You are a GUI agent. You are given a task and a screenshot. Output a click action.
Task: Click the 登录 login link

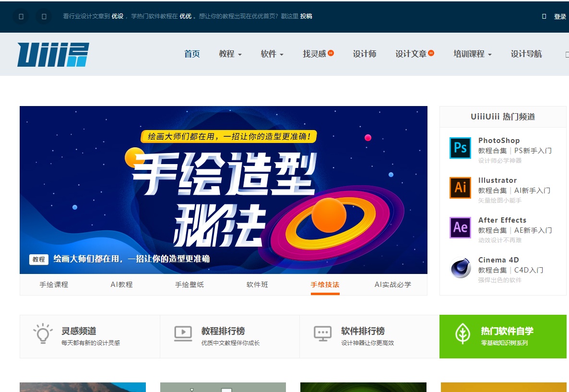pyautogui.click(x=560, y=16)
